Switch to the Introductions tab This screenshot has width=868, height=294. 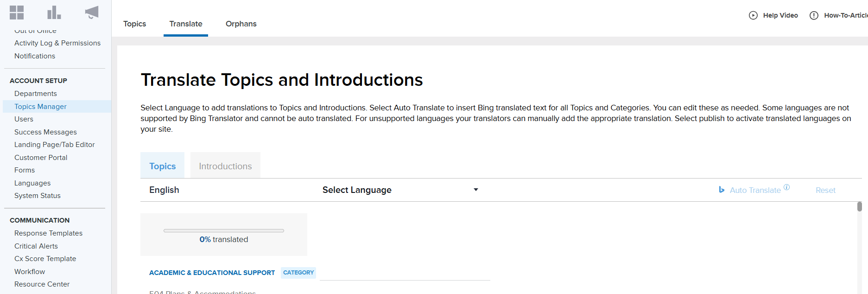pyautogui.click(x=225, y=166)
